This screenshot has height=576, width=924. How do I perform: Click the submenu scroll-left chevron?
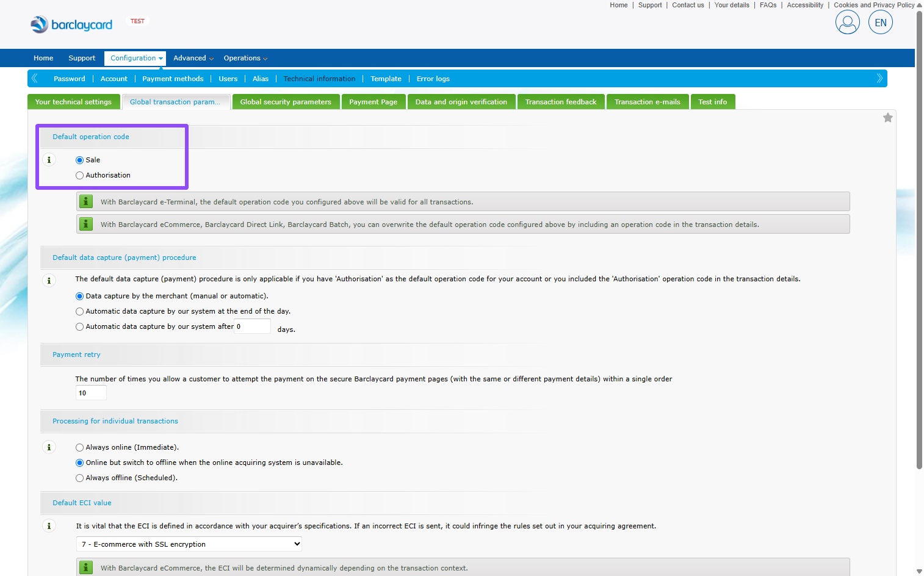(x=35, y=78)
